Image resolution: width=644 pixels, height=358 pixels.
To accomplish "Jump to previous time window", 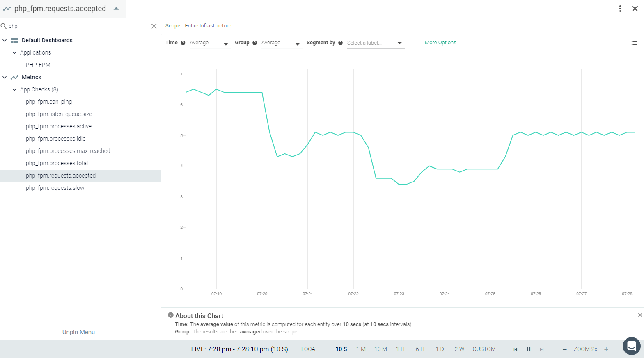I will [516, 349].
